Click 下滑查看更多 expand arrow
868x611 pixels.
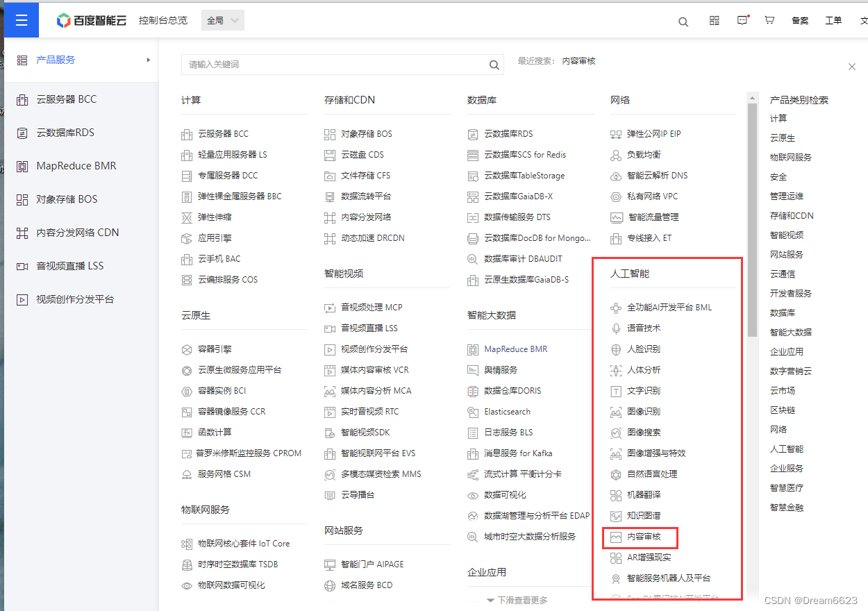pos(490,600)
